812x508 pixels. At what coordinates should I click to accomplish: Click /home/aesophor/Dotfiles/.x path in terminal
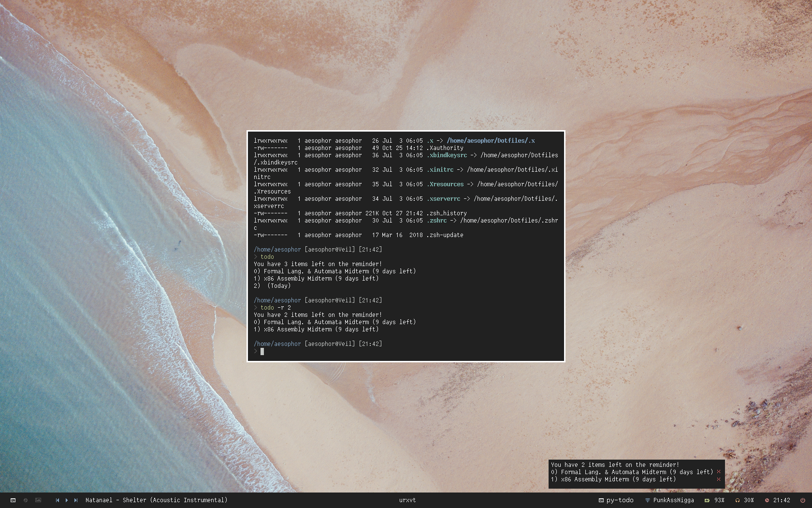pyautogui.click(x=491, y=140)
